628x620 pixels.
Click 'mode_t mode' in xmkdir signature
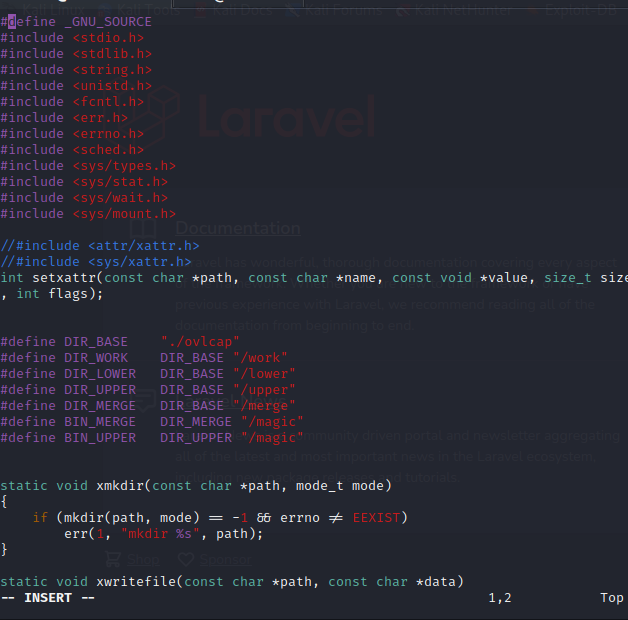[x=340, y=486]
